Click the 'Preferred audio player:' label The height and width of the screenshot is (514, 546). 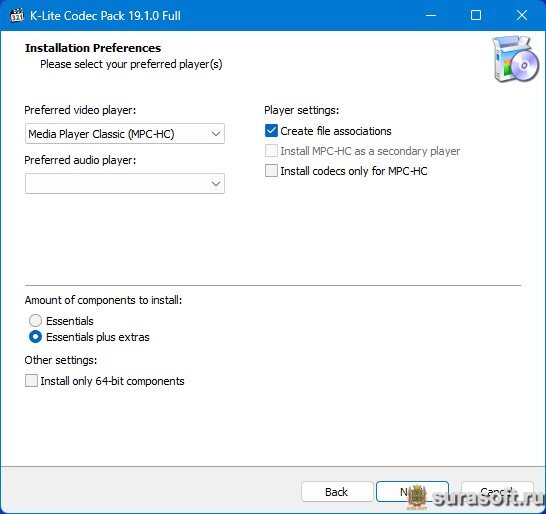[80, 160]
